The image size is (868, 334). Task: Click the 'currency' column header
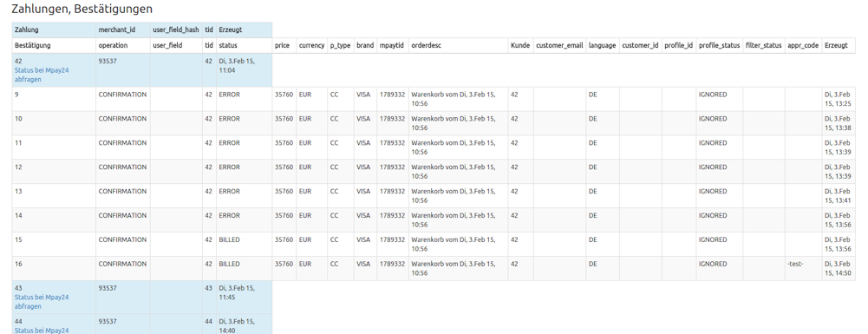(x=311, y=46)
